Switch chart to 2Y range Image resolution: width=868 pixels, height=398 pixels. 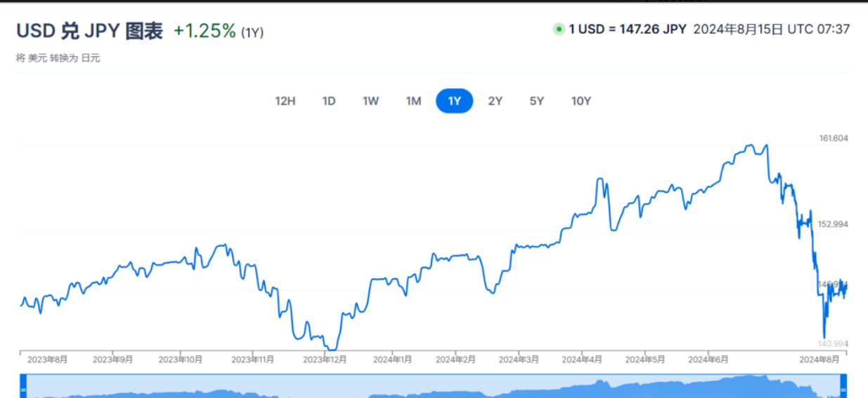[495, 101]
